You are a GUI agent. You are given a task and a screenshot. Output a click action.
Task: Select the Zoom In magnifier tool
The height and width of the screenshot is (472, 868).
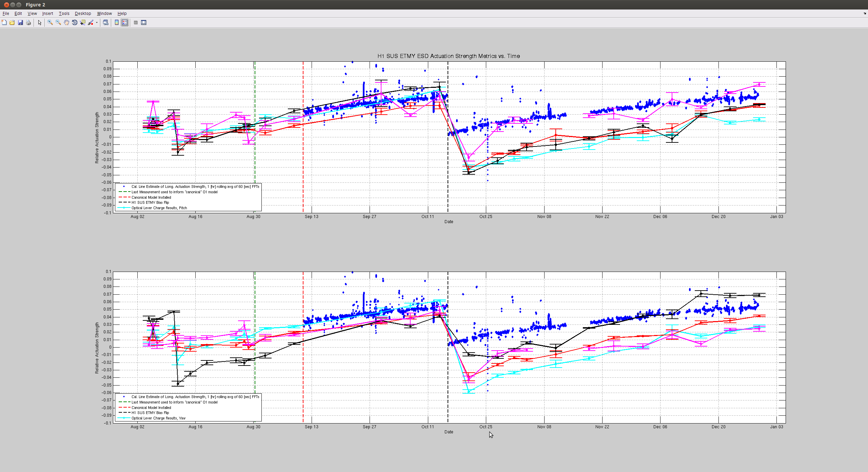(x=50, y=23)
